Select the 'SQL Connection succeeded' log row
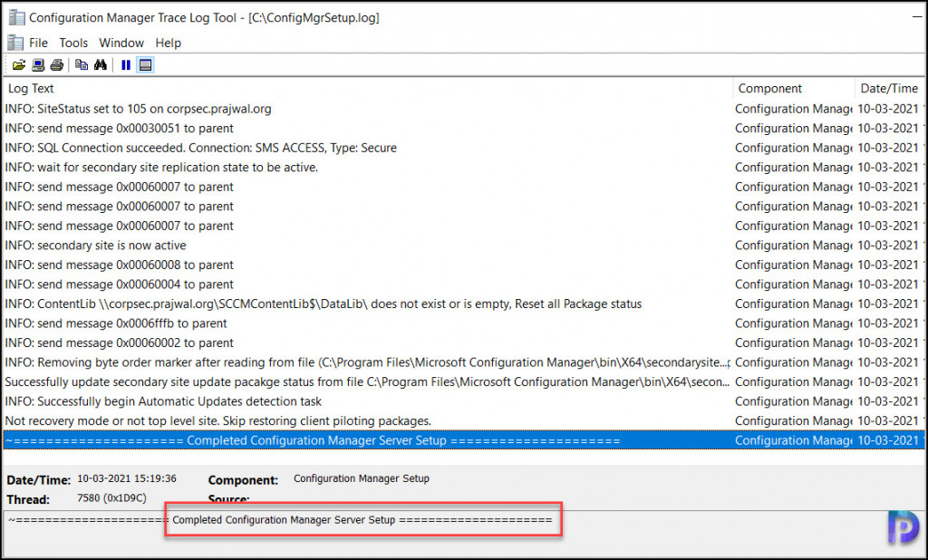Screen dimensions: 928x560 (463, 148)
